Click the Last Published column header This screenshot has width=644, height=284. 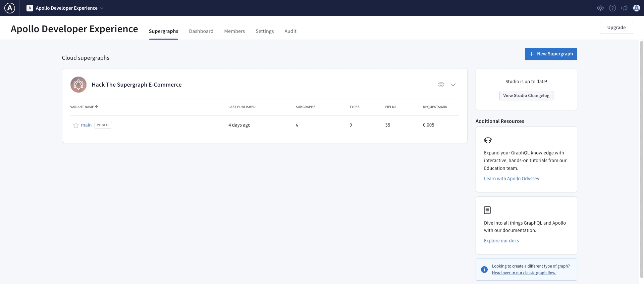click(242, 107)
